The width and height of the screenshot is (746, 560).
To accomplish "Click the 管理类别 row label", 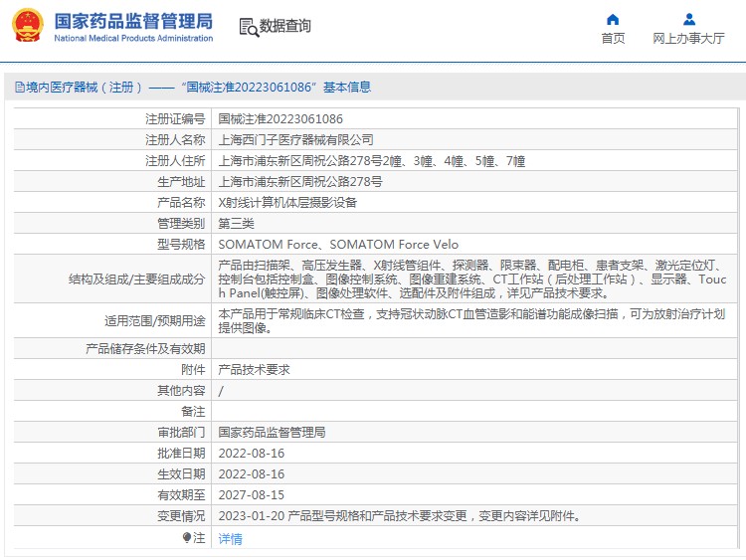I will coord(181,223).
